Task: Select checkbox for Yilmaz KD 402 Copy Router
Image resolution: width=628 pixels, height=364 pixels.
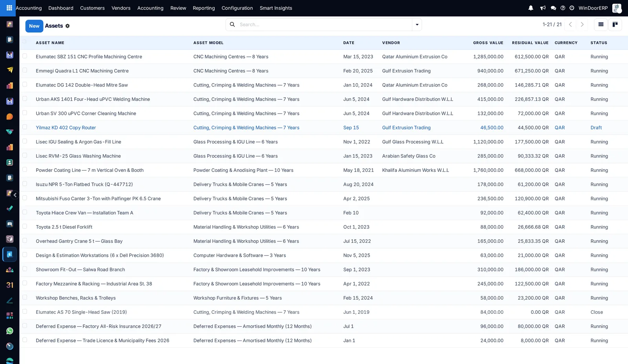Action: (x=25, y=127)
